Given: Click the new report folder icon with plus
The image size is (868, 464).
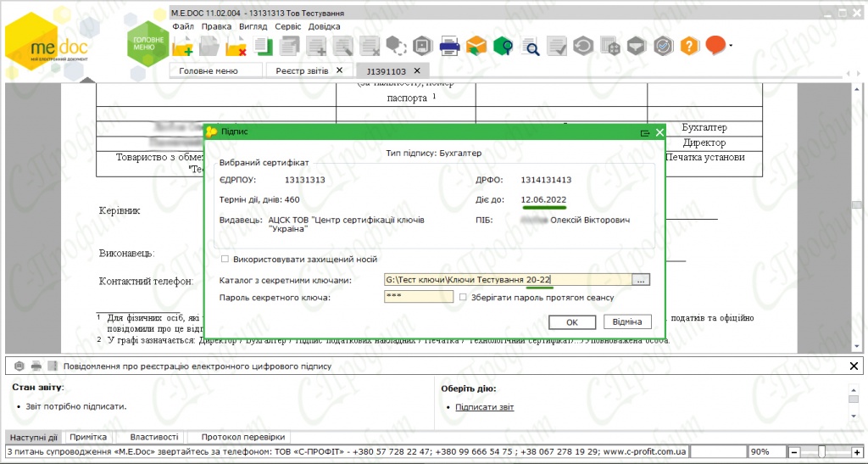Looking at the screenshot, I should pyautogui.click(x=183, y=47).
